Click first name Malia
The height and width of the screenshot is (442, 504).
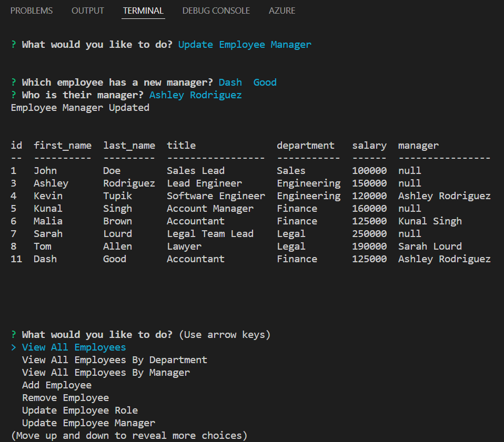tap(48, 221)
